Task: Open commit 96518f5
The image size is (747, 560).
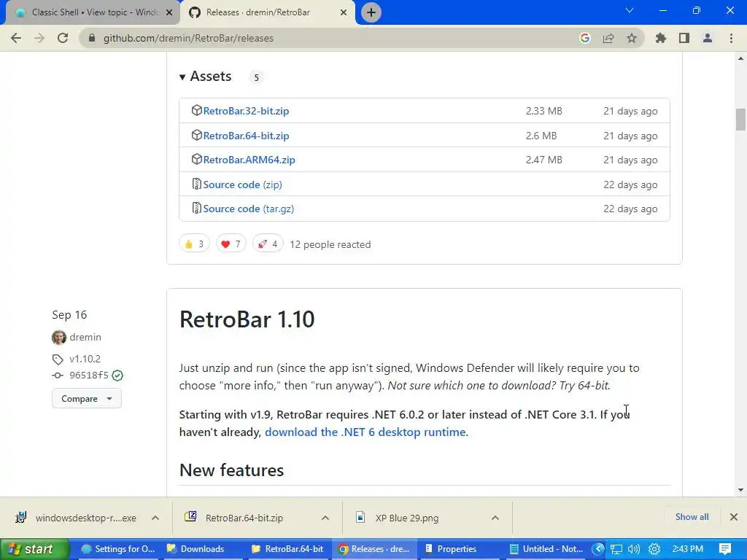Action: point(89,376)
